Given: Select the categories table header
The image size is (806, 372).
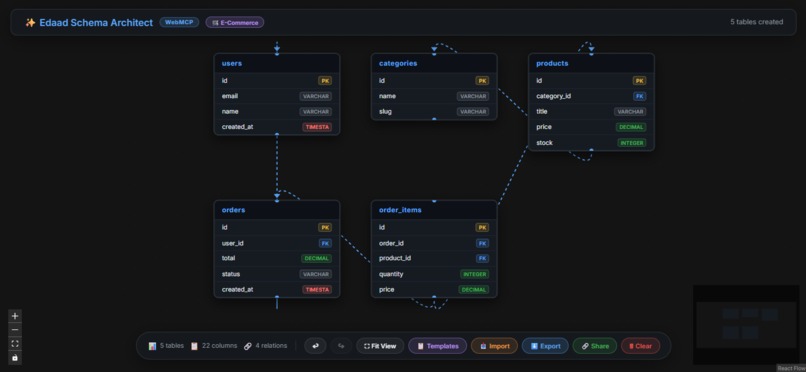Looking at the screenshot, I should [x=434, y=63].
